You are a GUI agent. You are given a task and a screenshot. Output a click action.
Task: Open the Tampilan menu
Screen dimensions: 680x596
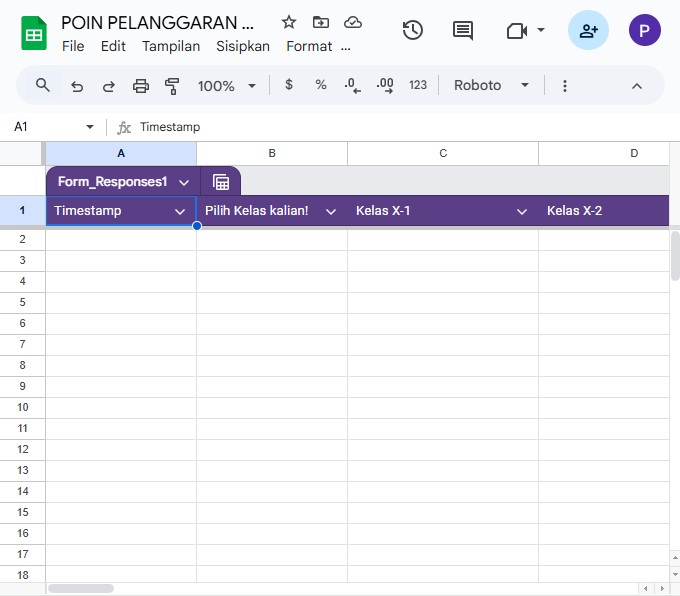(171, 46)
